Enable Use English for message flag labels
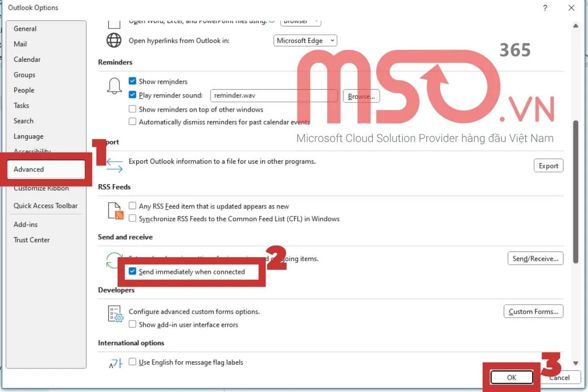Viewport: 588px width, 392px height. [132, 362]
